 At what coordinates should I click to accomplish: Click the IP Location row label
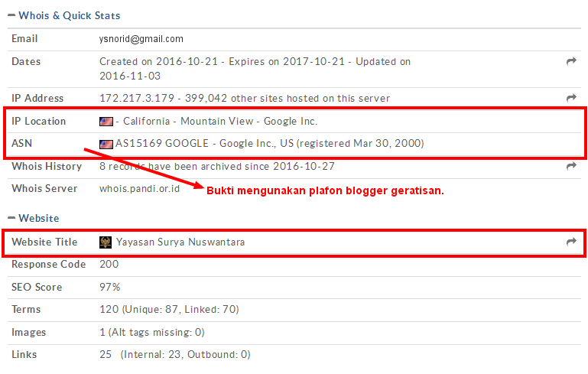pyautogui.click(x=39, y=121)
